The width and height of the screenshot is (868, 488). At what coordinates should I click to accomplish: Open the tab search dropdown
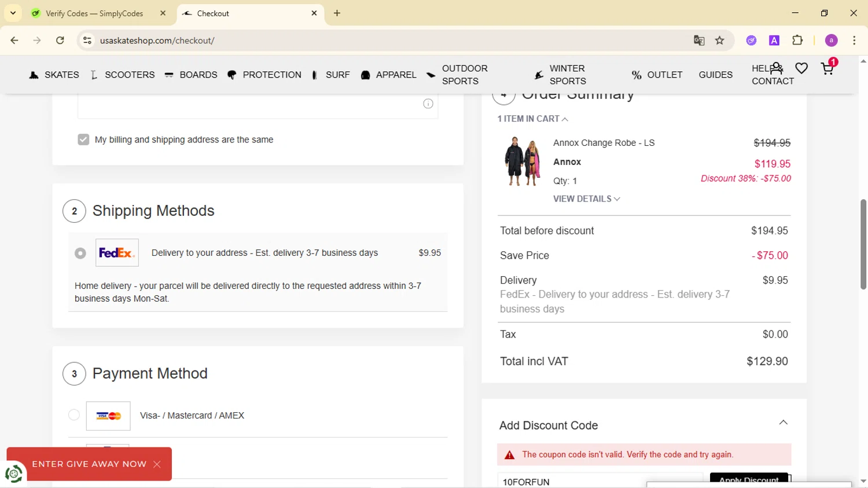pos(13,13)
